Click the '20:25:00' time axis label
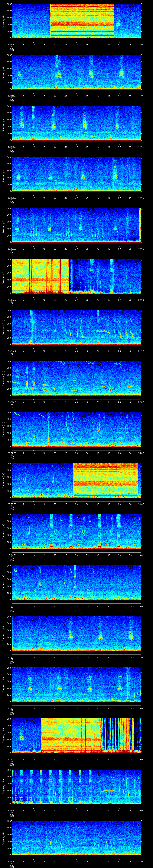The image size is (153, 868). [12, 606]
